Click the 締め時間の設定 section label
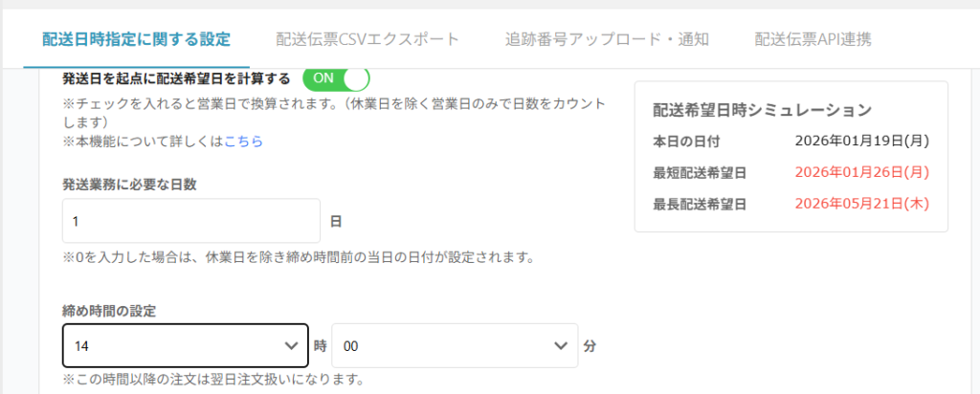Image resolution: width=980 pixels, height=394 pixels. (109, 310)
